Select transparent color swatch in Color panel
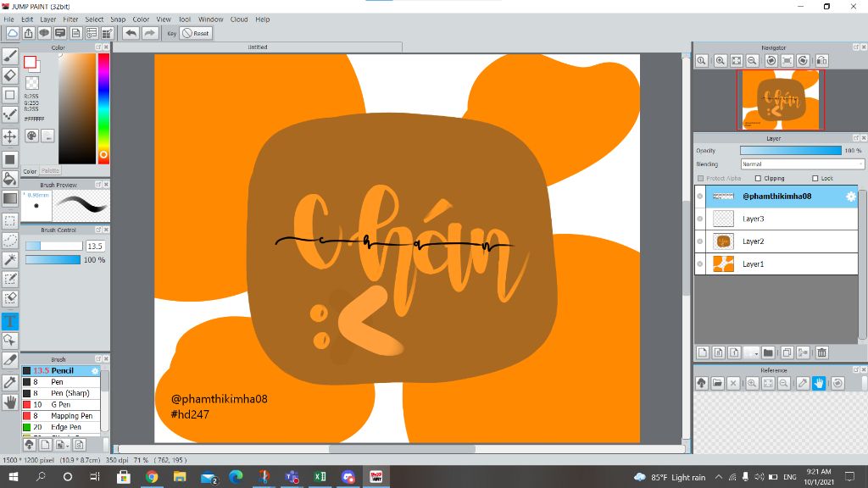The height and width of the screenshot is (488, 868). tap(33, 83)
